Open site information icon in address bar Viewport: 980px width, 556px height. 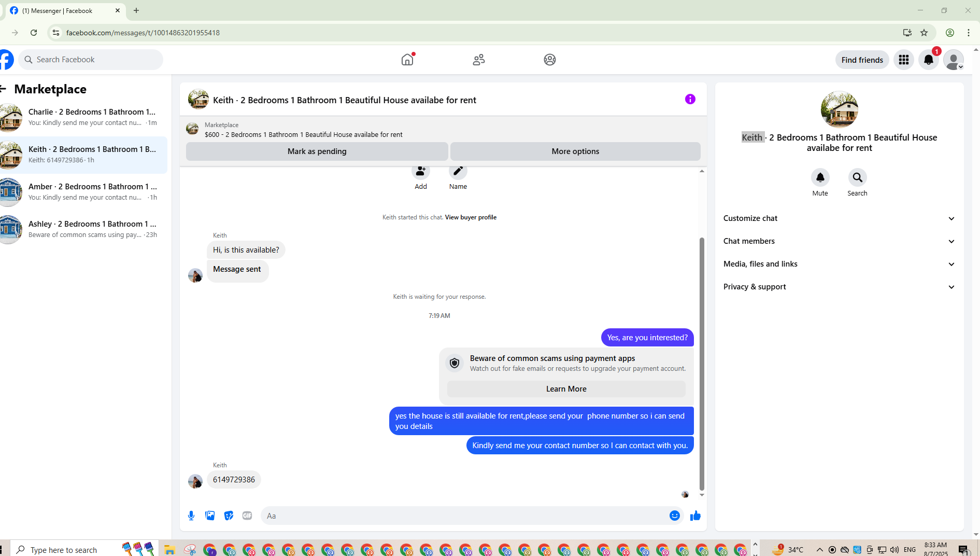pyautogui.click(x=56, y=33)
